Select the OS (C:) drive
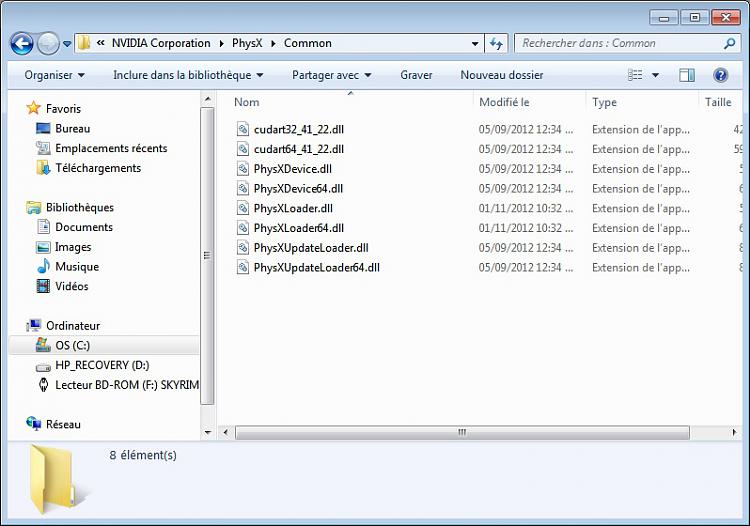Viewport: 750px width, 526px height. [x=73, y=345]
